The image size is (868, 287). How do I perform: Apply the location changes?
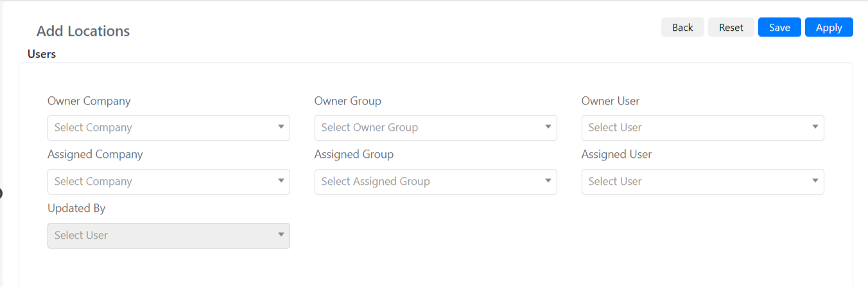pos(829,27)
